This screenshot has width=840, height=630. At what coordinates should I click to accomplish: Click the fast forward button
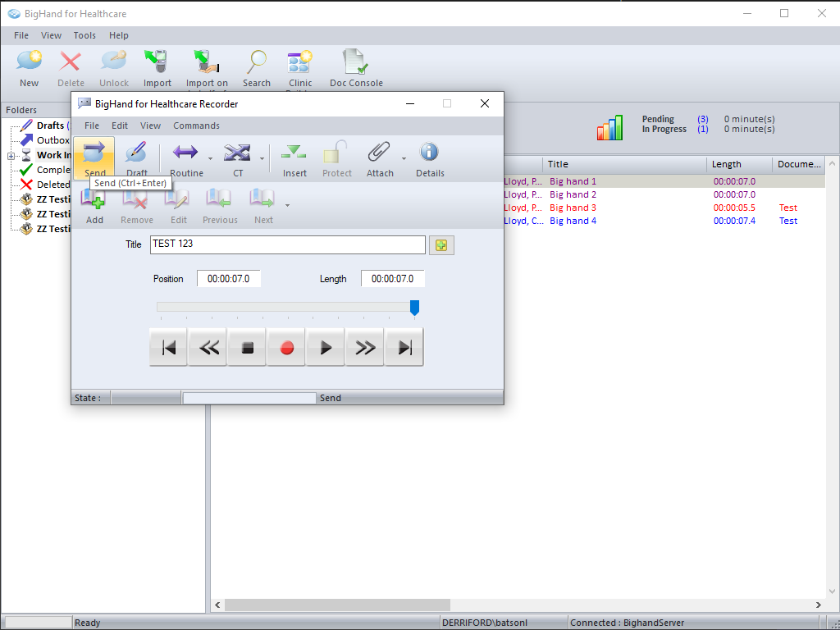[x=365, y=348]
